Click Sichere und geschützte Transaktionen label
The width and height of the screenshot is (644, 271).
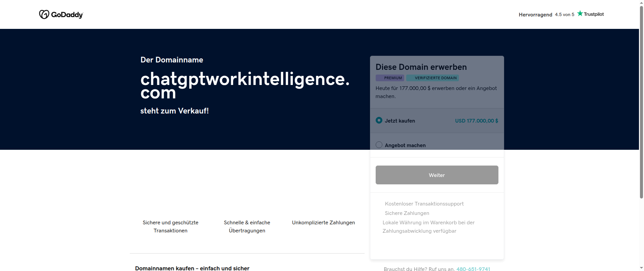[170, 226]
